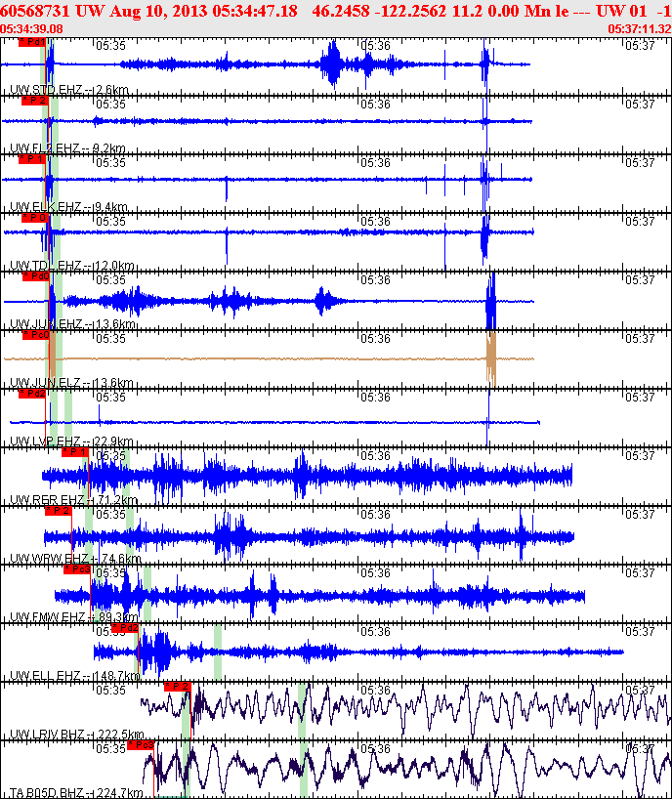Click the Pd2 pick flag on LVP trace
Viewport: 672px width, 799px height.
[32, 394]
